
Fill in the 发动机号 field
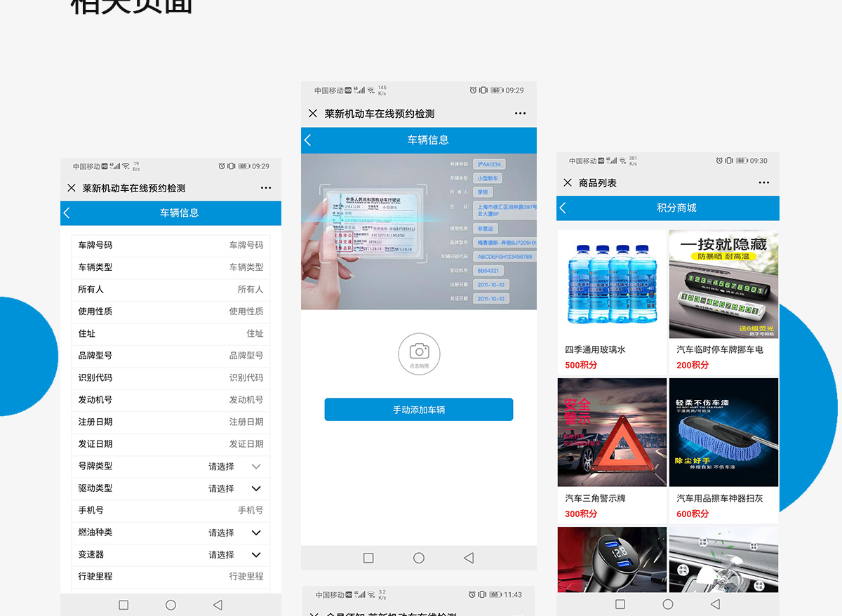[x=171, y=400]
